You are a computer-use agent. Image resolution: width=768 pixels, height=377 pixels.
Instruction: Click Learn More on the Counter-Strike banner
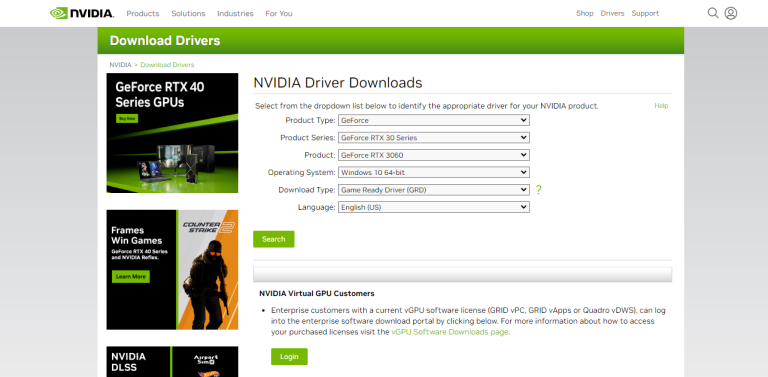(131, 277)
